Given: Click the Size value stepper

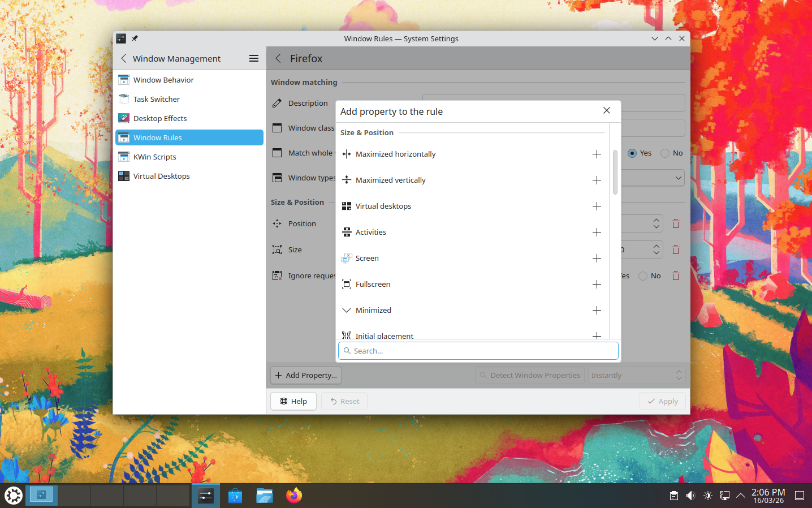Looking at the screenshot, I should point(656,249).
